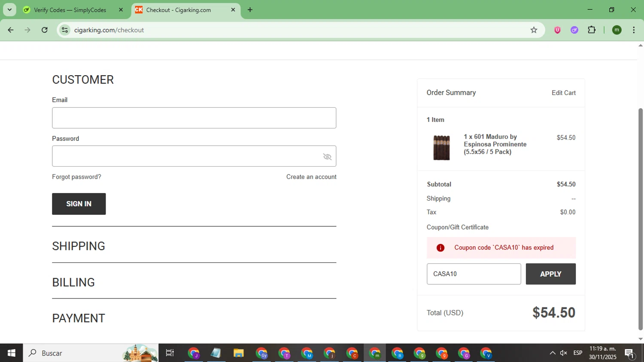Open a new browser tab
The width and height of the screenshot is (644, 362).
(250, 10)
